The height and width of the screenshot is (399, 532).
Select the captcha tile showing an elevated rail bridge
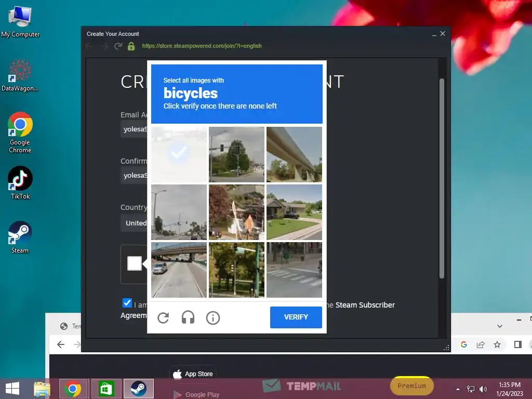(294, 154)
